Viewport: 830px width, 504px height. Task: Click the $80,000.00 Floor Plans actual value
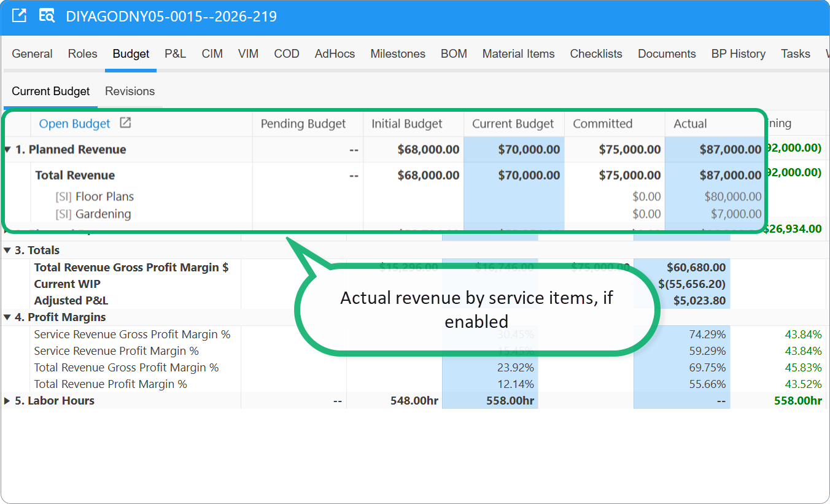(733, 196)
